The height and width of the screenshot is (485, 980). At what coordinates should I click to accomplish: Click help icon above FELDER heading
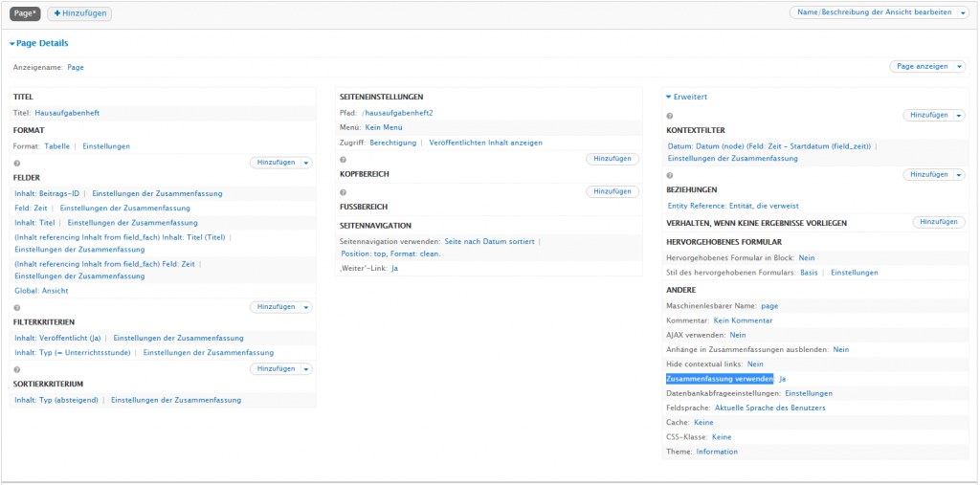click(17, 163)
